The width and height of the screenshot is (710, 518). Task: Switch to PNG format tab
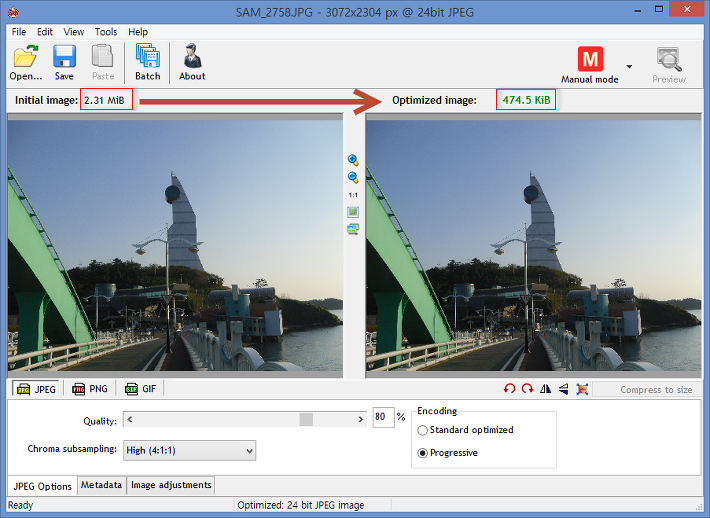coord(90,389)
